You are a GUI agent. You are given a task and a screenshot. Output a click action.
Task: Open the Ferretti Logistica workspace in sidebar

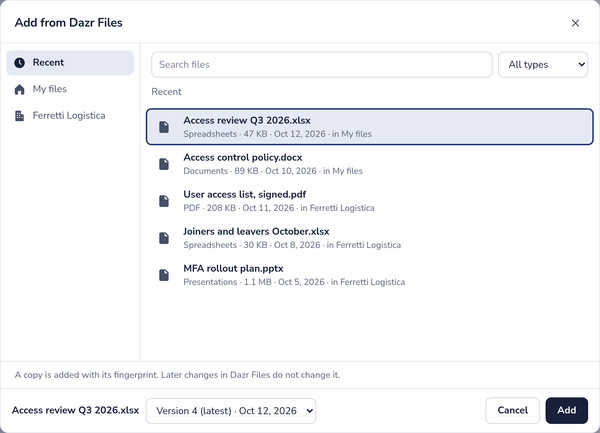pos(70,116)
